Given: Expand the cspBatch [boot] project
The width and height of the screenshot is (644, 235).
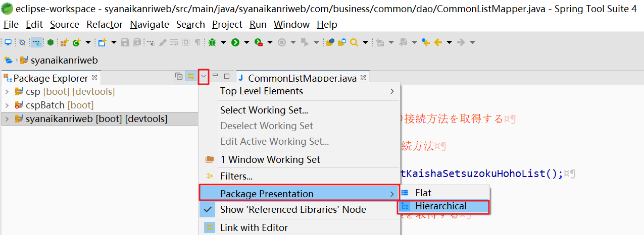Looking at the screenshot, I should [x=7, y=105].
